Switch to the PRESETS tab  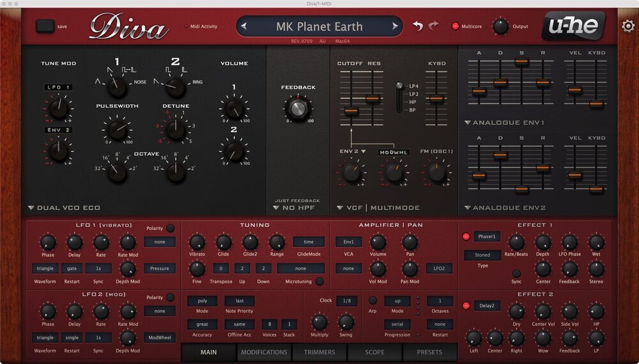click(429, 353)
